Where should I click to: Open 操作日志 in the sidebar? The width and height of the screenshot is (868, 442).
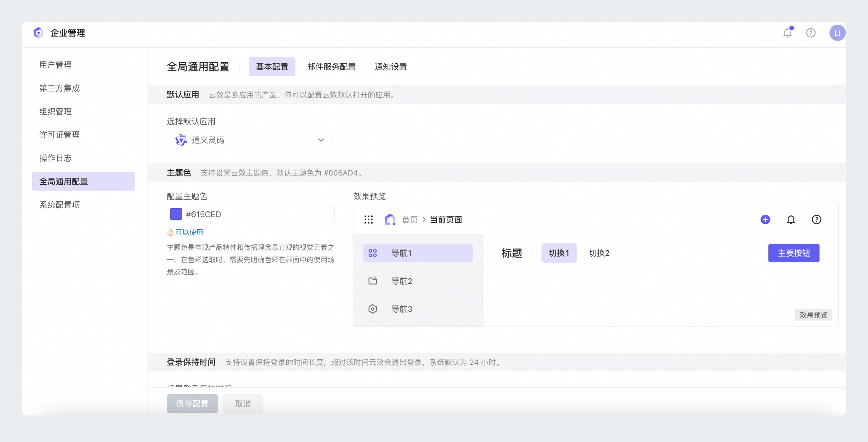pos(55,158)
